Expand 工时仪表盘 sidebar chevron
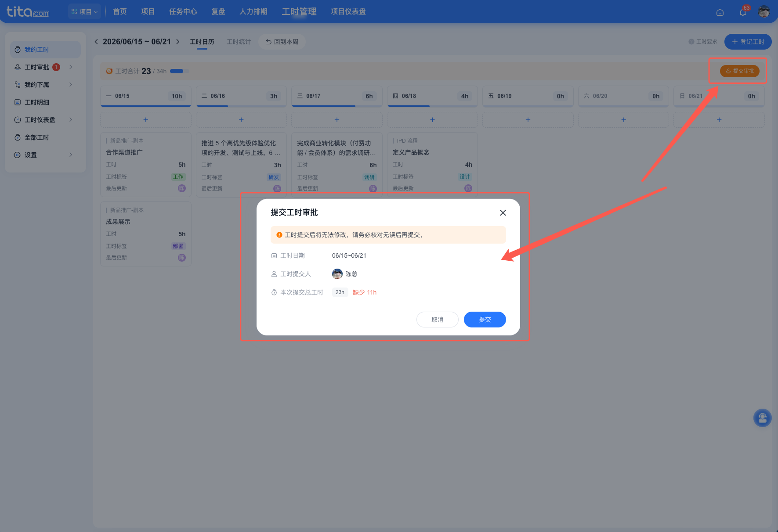The width and height of the screenshot is (778, 532). (71, 120)
